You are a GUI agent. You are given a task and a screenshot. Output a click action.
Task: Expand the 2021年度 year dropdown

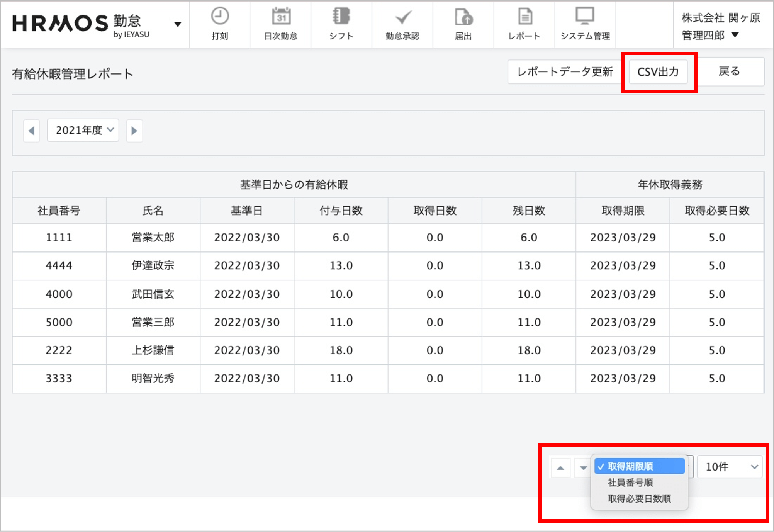(x=83, y=131)
